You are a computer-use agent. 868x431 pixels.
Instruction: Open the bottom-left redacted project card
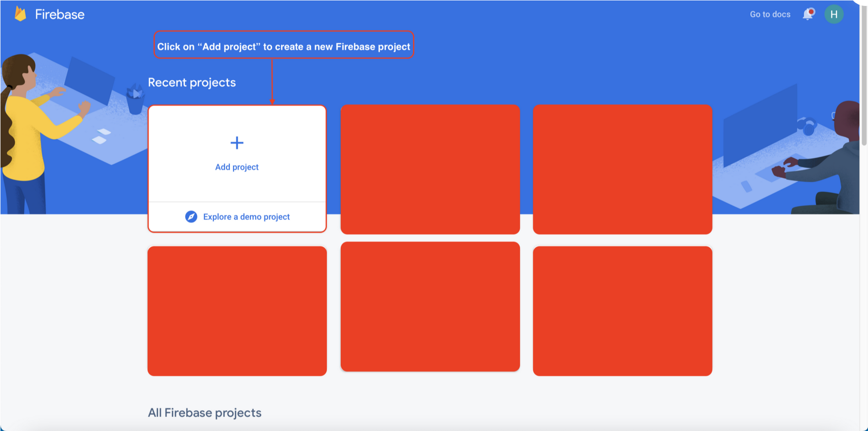[x=237, y=311]
